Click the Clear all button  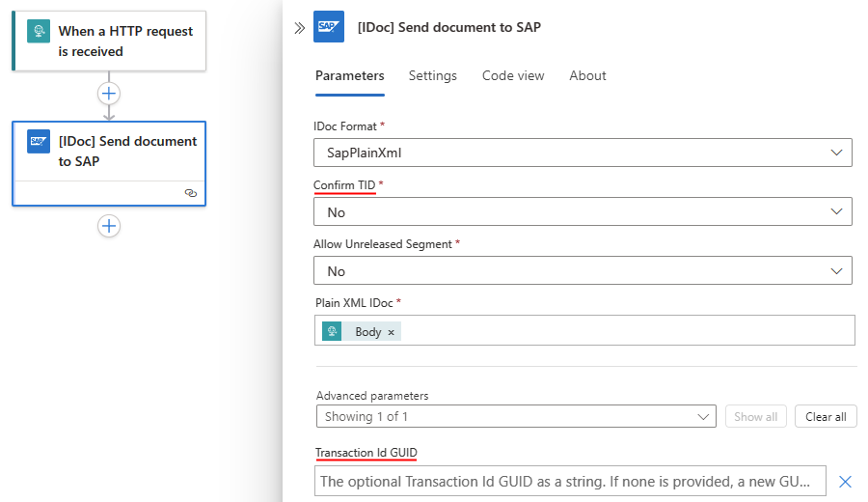[x=826, y=416]
